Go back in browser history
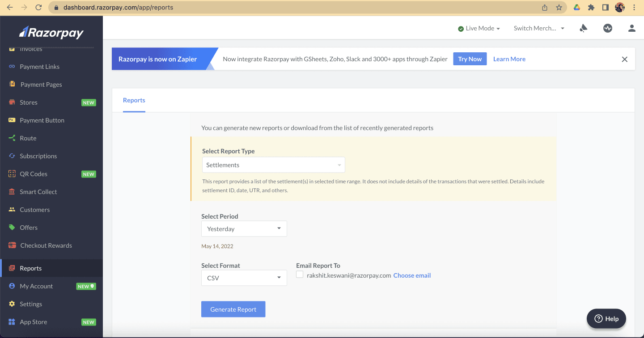Viewport: 644px width, 338px height. pyautogui.click(x=10, y=7)
